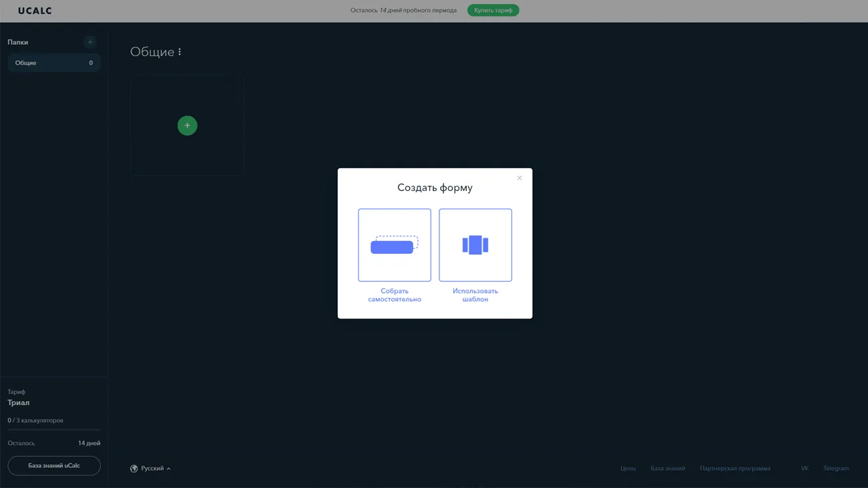Click the 'Использовать шаблон' template icon

click(475, 245)
